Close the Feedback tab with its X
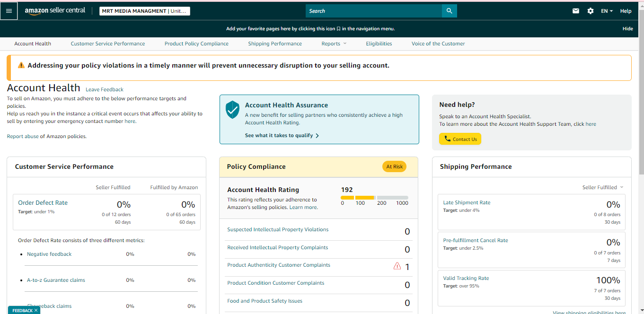Screen dimensions: 644x314 36,311
